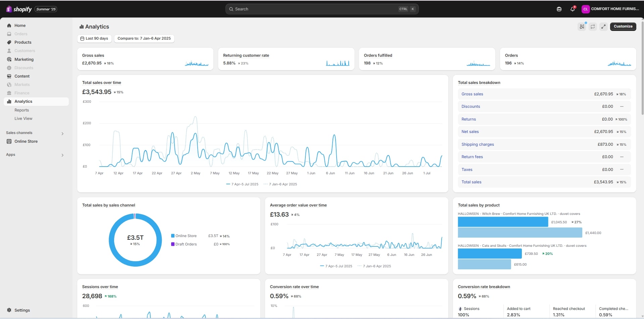
Task: Click the Conversion rate over time title
Action: point(294,287)
